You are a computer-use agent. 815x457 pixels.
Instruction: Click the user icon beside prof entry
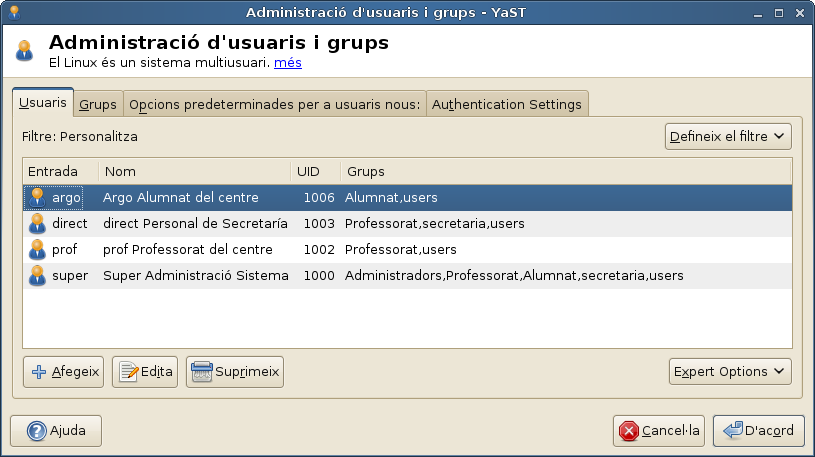38,249
